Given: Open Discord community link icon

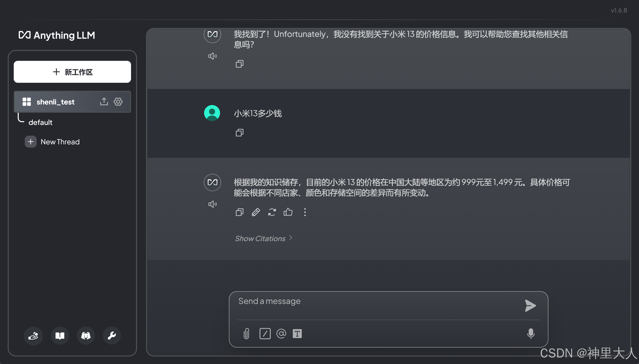Looking at the screenshot, I should 86,336.
